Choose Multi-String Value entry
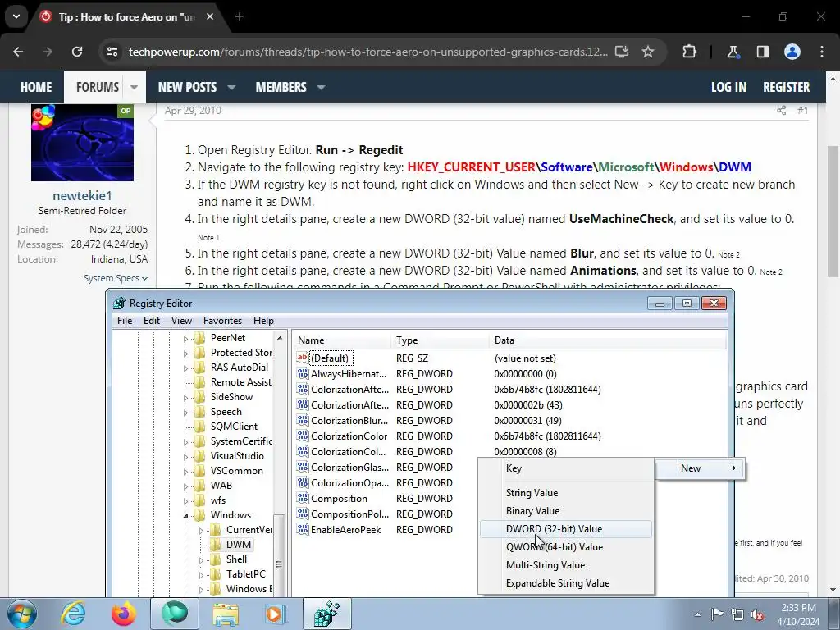Screen dimensions: 840x630 click(x=566, y=565)
